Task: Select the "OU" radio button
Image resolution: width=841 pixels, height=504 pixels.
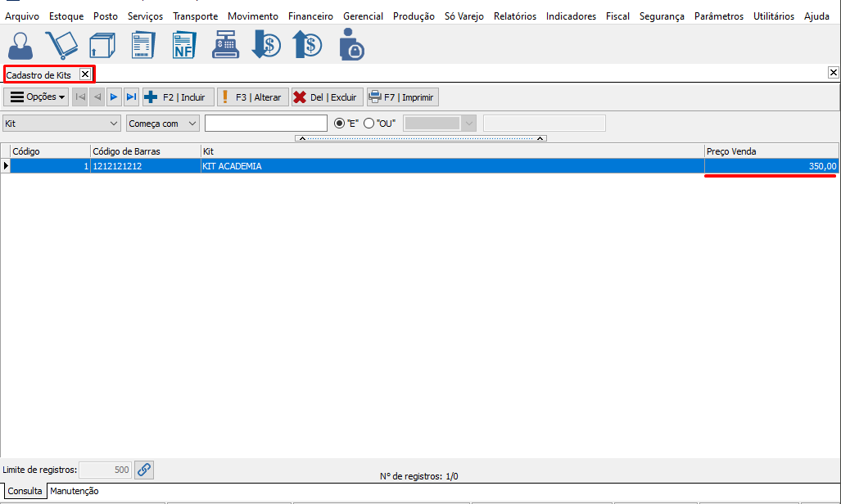Action: click(369, 123)
